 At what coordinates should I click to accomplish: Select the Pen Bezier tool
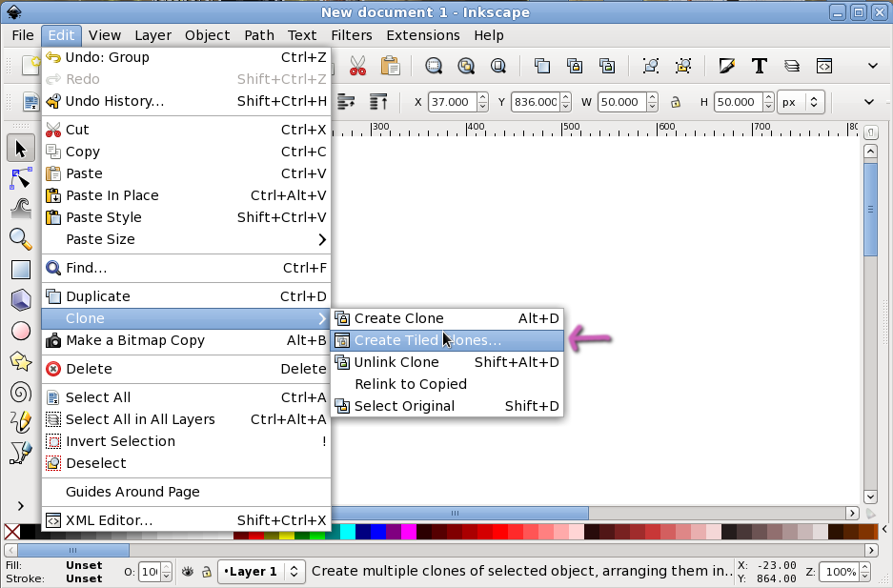coord(21,453)
